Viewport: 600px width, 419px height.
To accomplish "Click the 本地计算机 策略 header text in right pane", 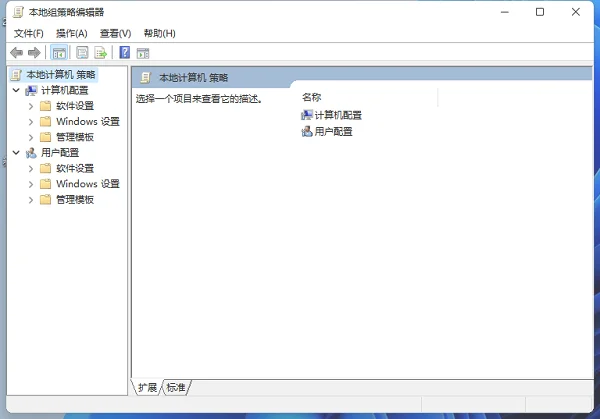I will tap(194, 78).
